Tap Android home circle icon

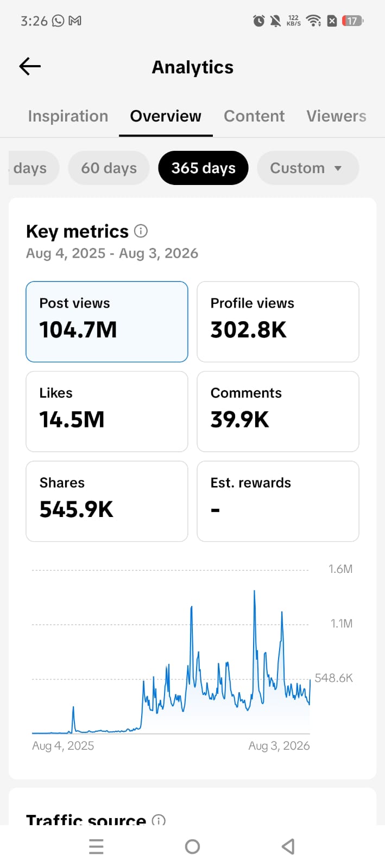(192, 846)
